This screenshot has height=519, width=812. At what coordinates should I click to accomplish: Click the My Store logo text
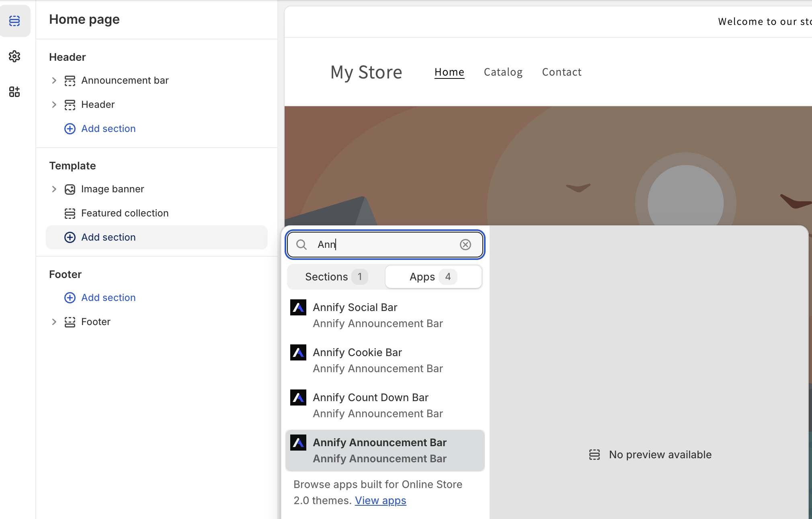tap(366, 72)
